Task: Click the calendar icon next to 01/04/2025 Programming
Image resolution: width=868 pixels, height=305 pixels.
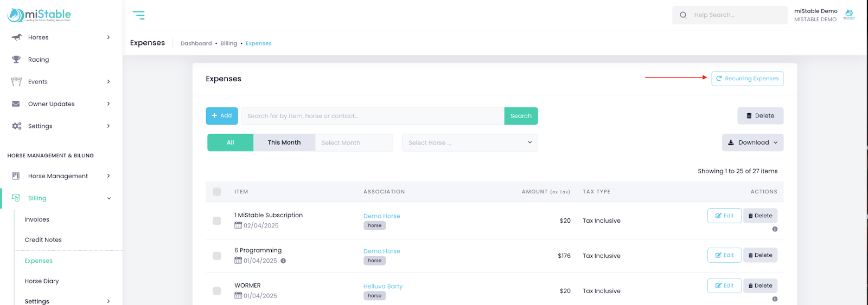Action: coord(238,261)
